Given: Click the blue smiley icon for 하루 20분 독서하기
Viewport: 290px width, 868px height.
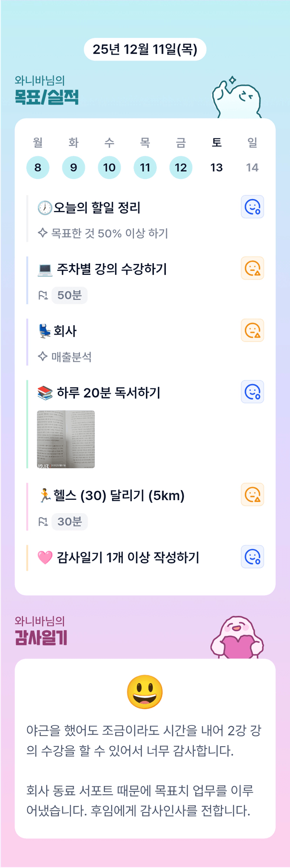Looking at the screenshot, I should pos(252,392).
